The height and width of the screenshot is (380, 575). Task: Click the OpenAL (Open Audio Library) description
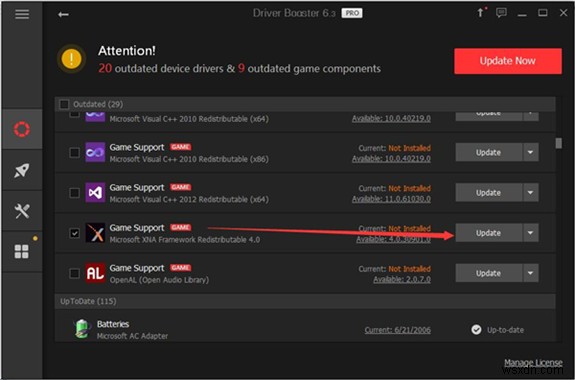click(x=159, y=280)
